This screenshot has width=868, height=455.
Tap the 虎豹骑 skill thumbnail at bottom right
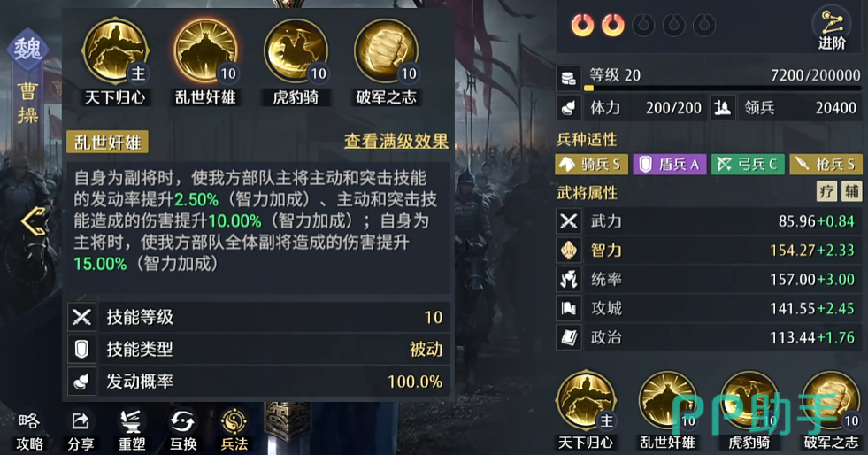749,401
